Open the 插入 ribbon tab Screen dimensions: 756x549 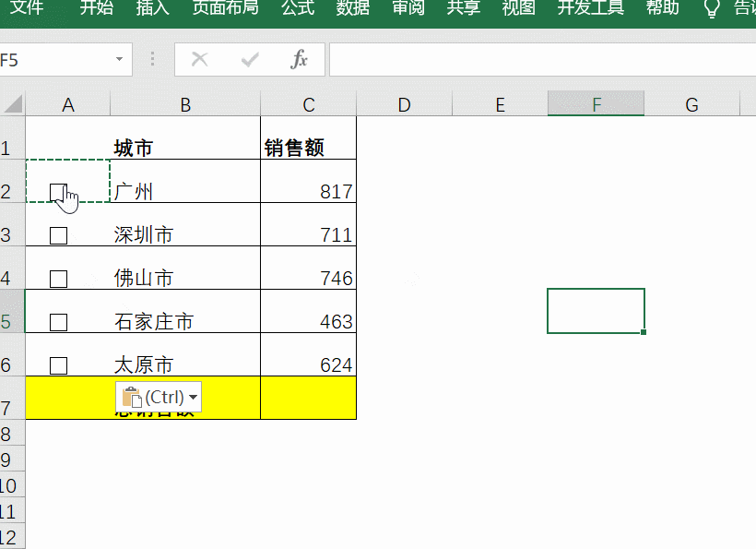[x=152, y=7]
